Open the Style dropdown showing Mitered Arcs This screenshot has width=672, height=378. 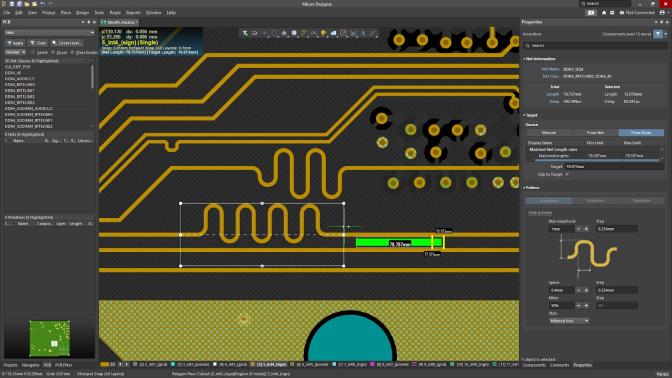[x=569, y=321]
